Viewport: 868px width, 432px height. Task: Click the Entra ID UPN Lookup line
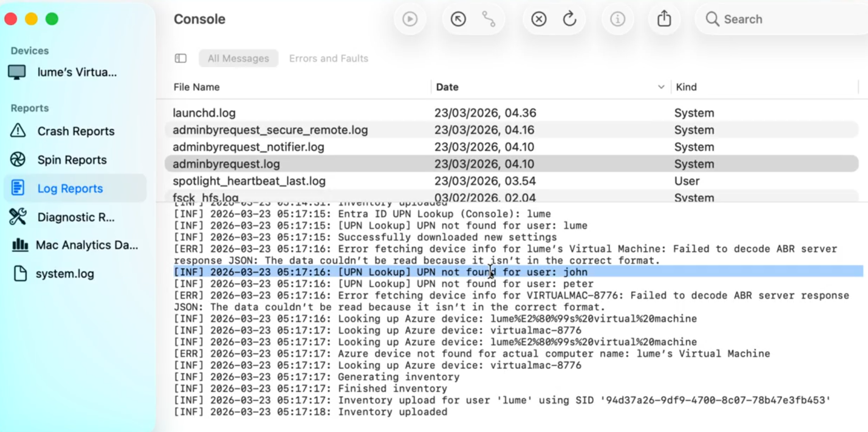(x=362, y=214)
